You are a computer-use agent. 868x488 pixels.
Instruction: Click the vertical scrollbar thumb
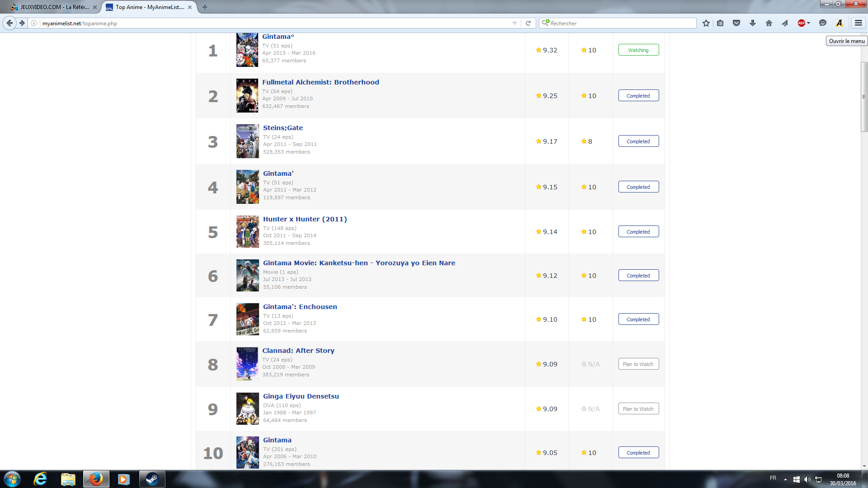(x=864, y=97)
